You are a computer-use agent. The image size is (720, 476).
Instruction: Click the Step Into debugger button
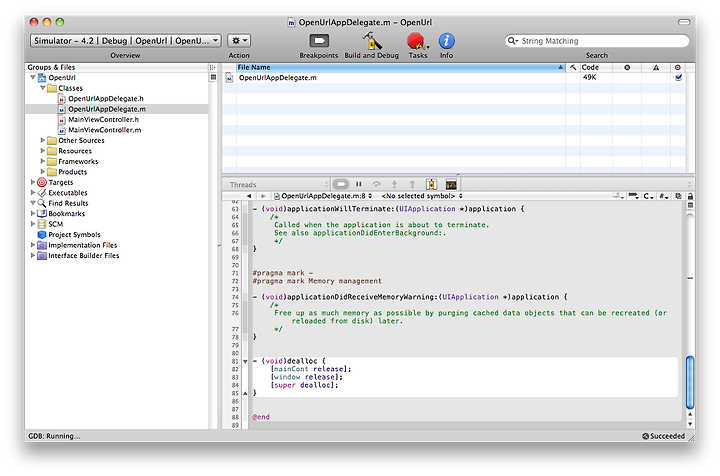394,184
